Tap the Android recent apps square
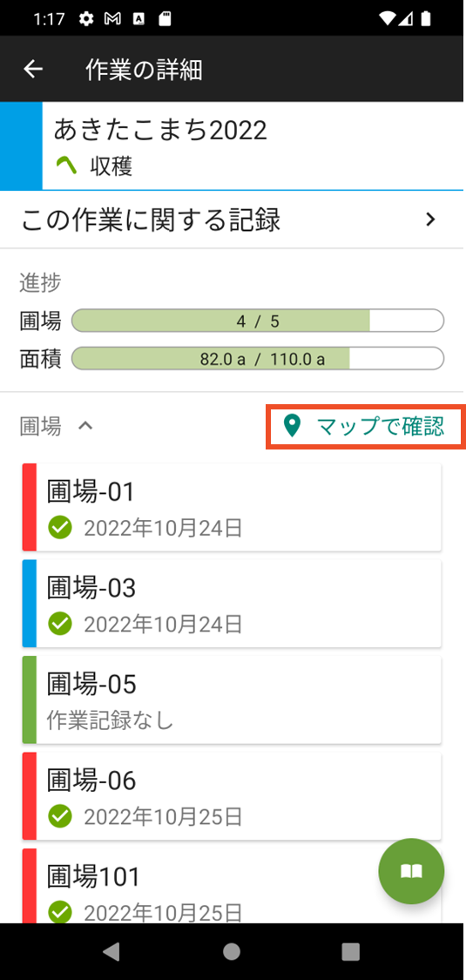This screenshot has height=980, width=466. point(350,950)
